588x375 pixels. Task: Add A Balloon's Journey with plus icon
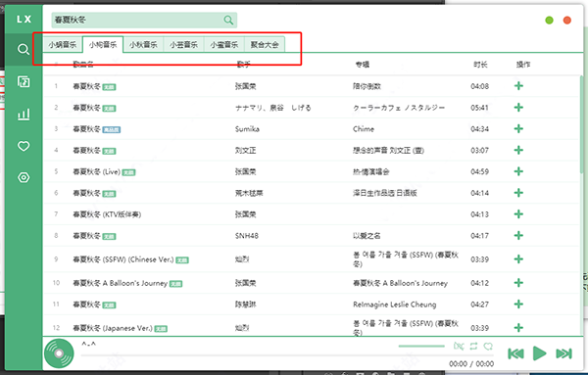[518, 283]
